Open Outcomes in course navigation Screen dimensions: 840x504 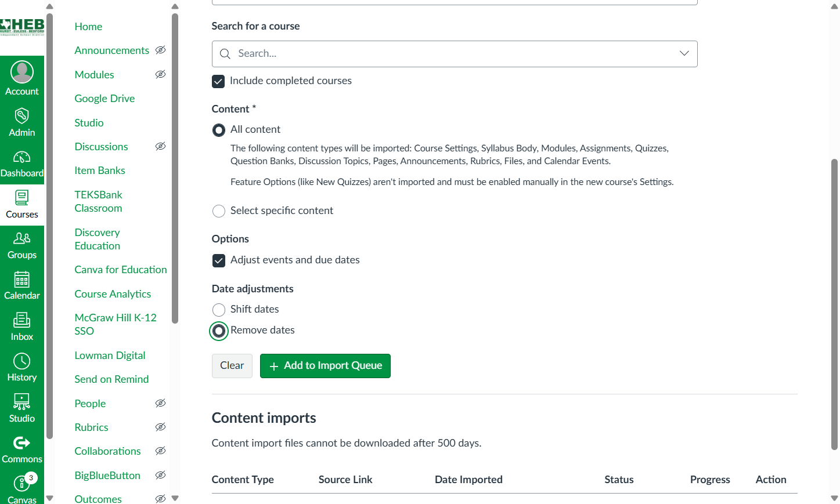click(x=98, y=499)
